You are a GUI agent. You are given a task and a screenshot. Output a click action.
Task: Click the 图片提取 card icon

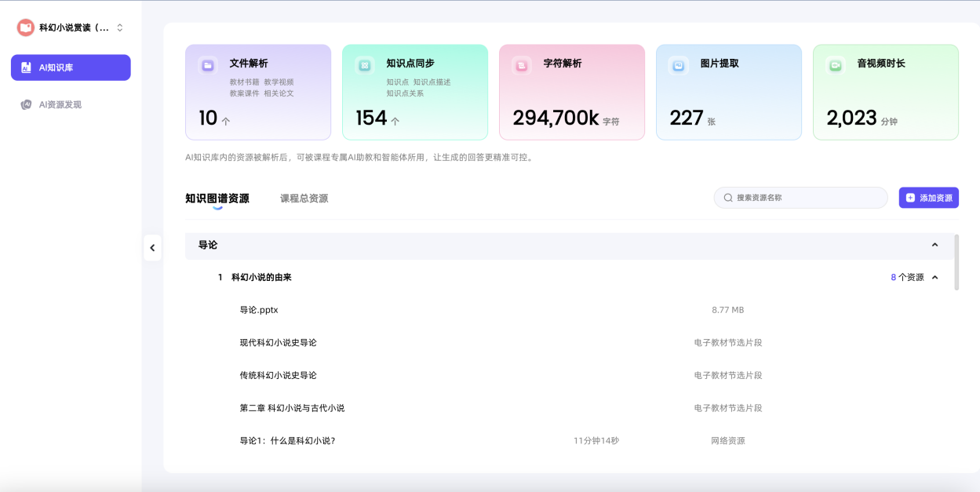679,66
